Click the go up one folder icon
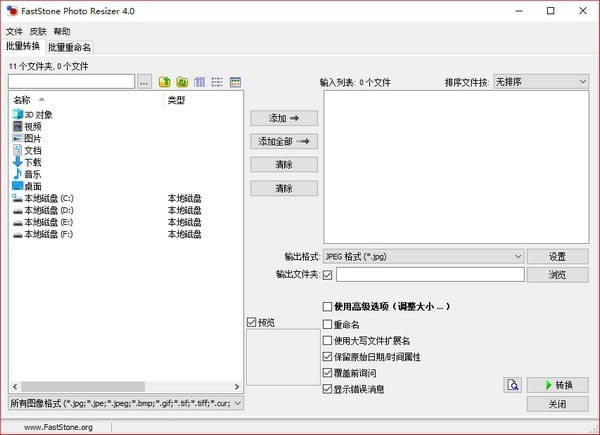Viewport: 600px width, 435px height. coord(165,81)
